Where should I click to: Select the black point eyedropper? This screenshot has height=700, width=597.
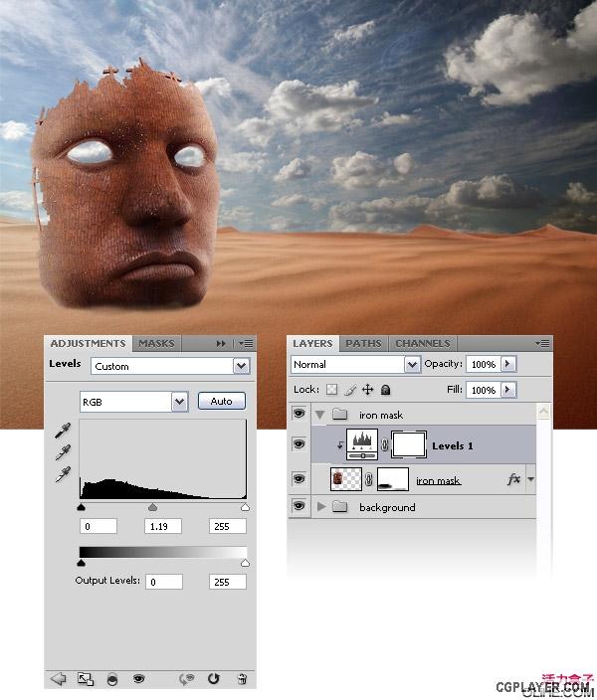[x=63, y=431]
